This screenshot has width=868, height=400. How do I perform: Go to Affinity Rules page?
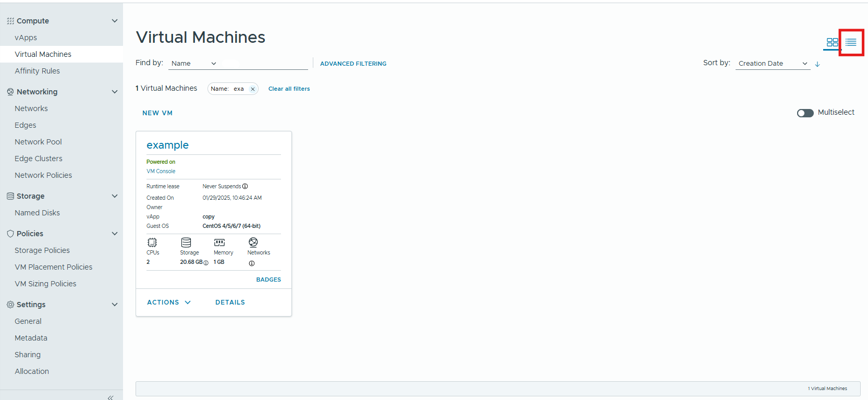pos(37,71)
